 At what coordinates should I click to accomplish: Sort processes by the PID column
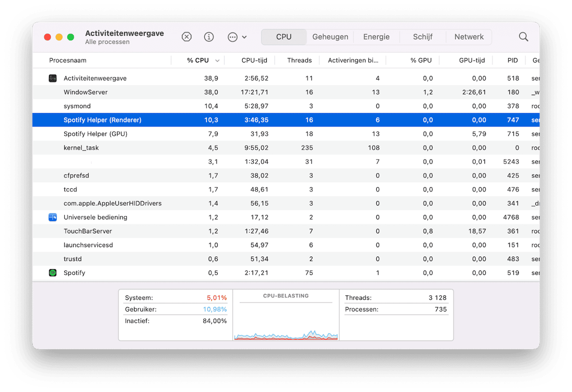click(x=512, y=60)
